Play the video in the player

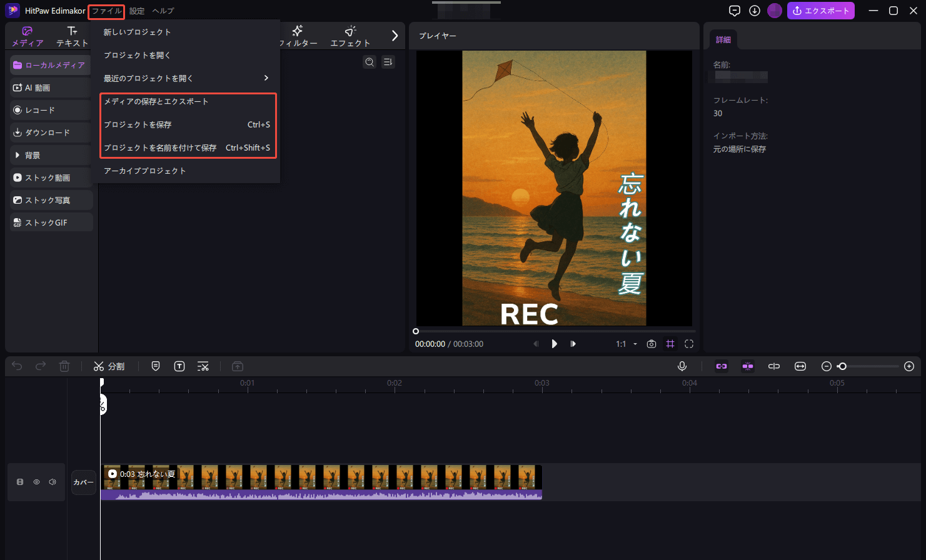tap(554, 344)
